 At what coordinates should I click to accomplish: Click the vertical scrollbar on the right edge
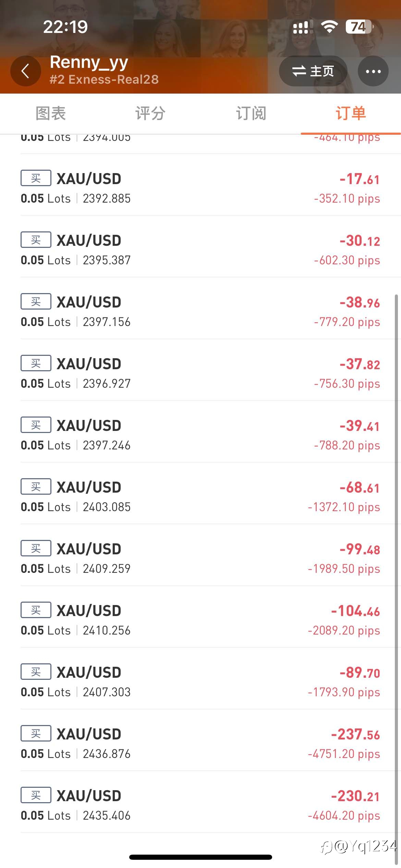point(397,579)
